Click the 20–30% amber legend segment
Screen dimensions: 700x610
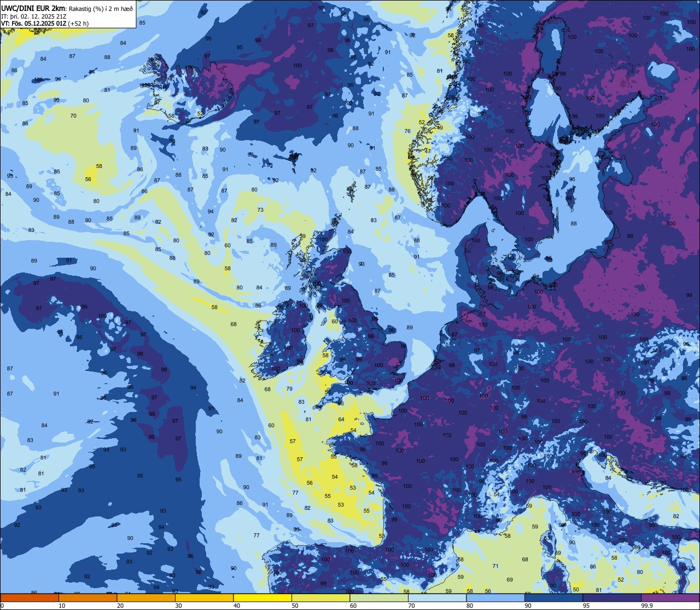(146, 597)
